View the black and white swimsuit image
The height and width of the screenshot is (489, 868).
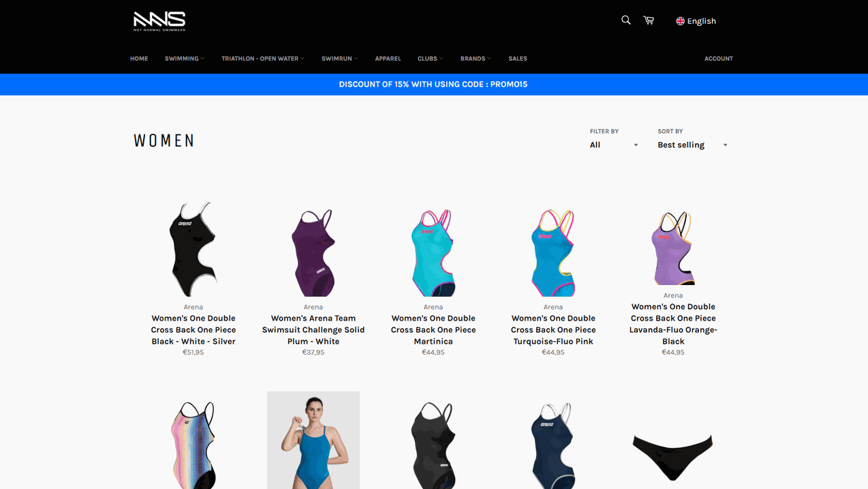[193, 249]
